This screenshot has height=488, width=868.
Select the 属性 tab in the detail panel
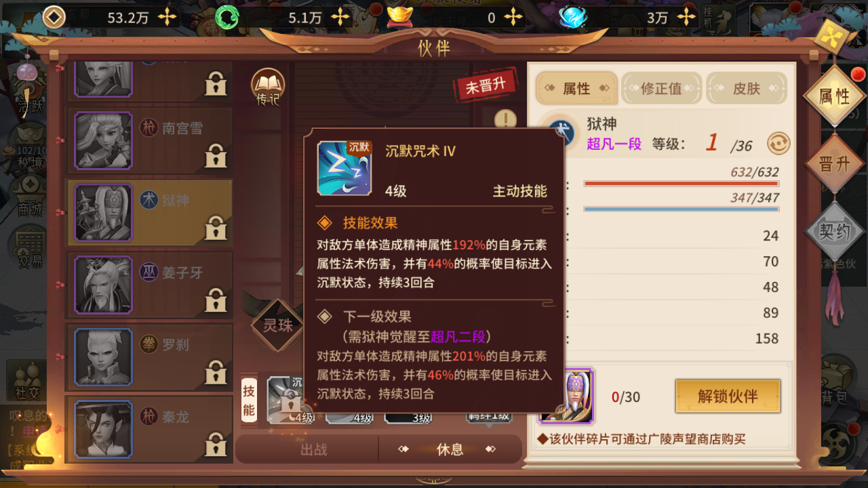pos(576,88)
